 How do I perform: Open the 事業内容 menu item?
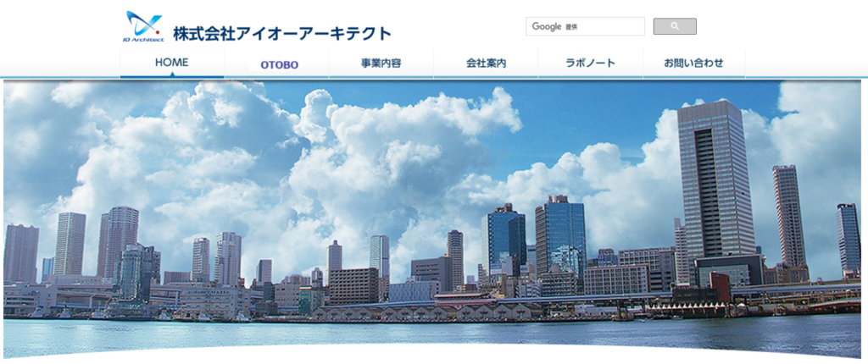pyautogui.click(x=381, y=63)
